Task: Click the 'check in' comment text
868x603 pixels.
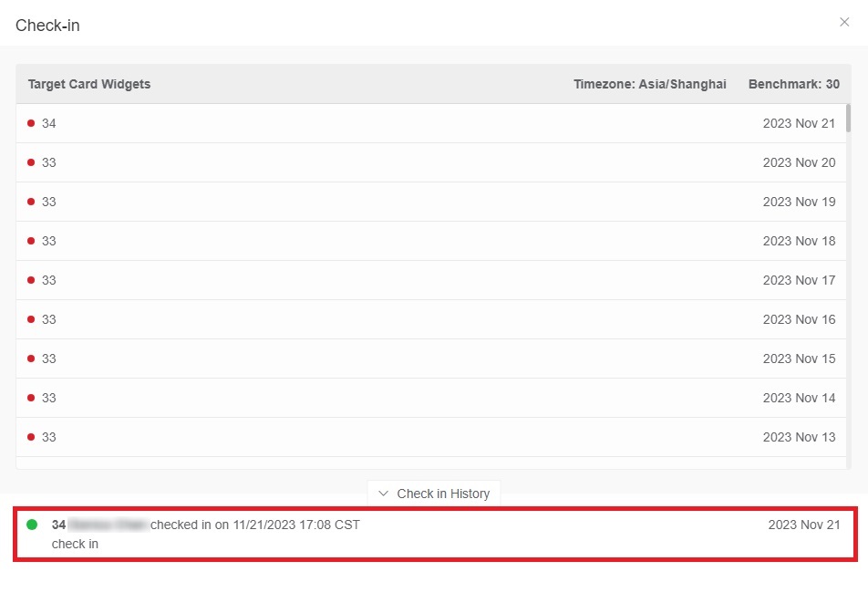Action: (75, 544)
